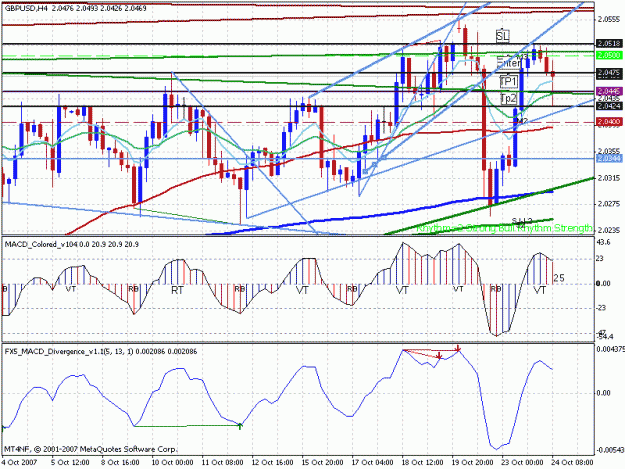The height and width of the screenshot is (469, 625).
Task: Click the black 2.0424 price tag
Action: 609,106
